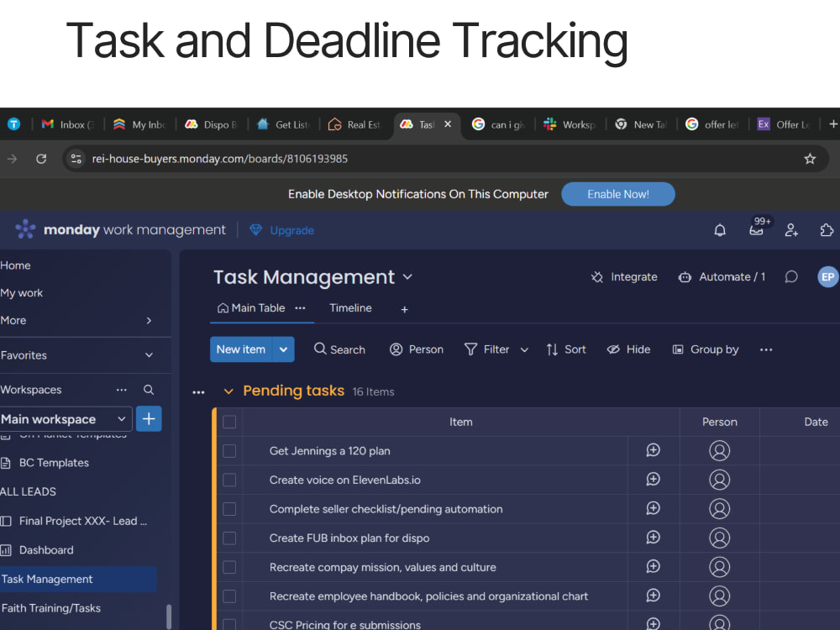The height and width of the screenshot is (630, 840).
Task: Reload the browser page
Action: tap(41, 159)
